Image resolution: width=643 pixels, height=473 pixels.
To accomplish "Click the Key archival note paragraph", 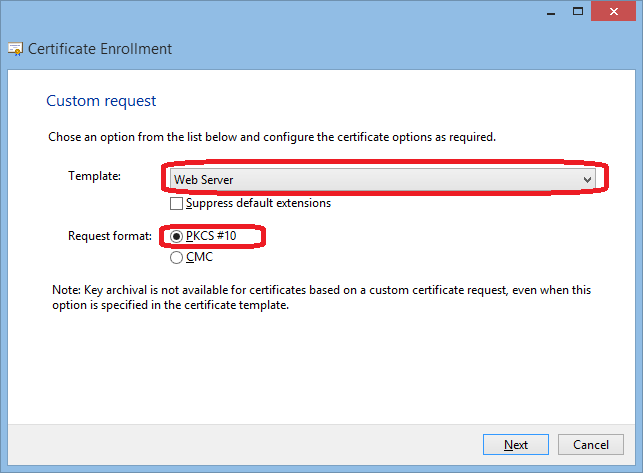I will click(320, 298).
